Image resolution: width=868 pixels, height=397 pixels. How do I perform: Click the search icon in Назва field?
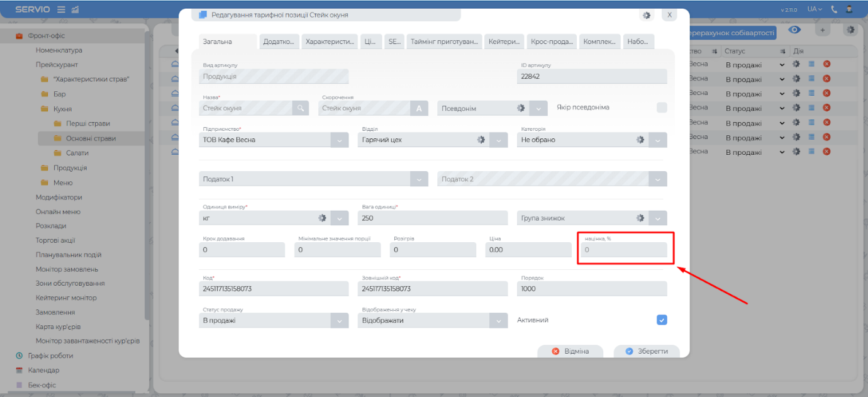click(301, 108)
